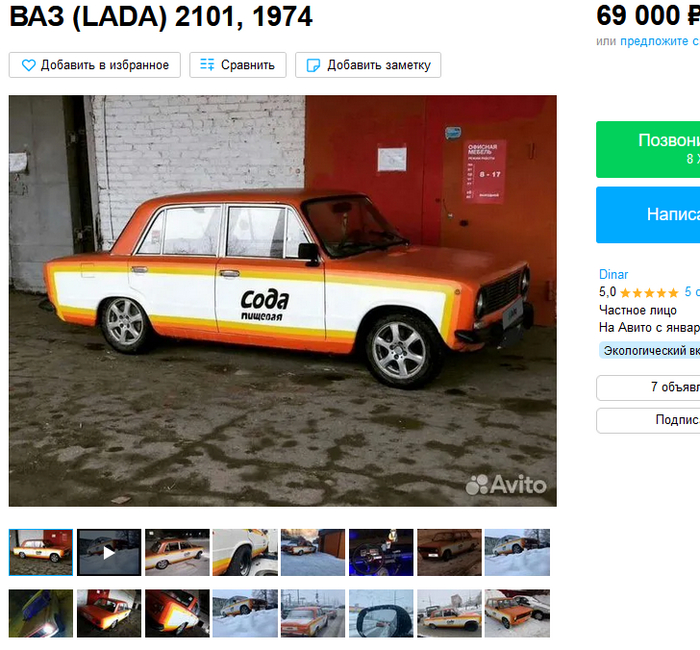Image resolution: width=700 pixels, height=650 pixels.
Task: Select the wheel close-up thumbnail
Action: tap(245, 553)
